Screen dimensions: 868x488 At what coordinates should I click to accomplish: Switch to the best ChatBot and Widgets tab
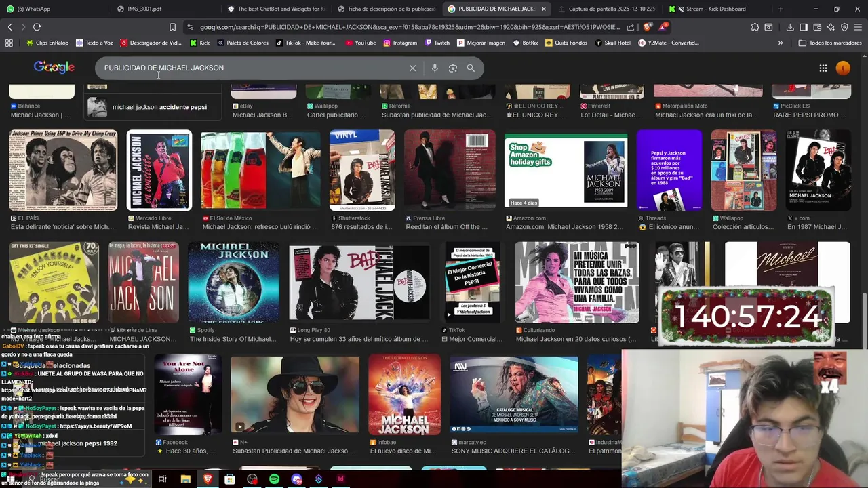(x=275, y=9)
